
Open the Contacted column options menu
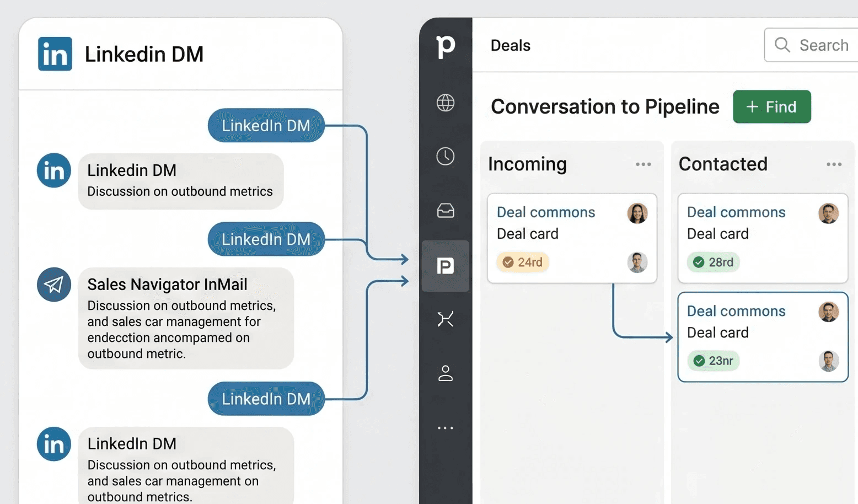834,164
